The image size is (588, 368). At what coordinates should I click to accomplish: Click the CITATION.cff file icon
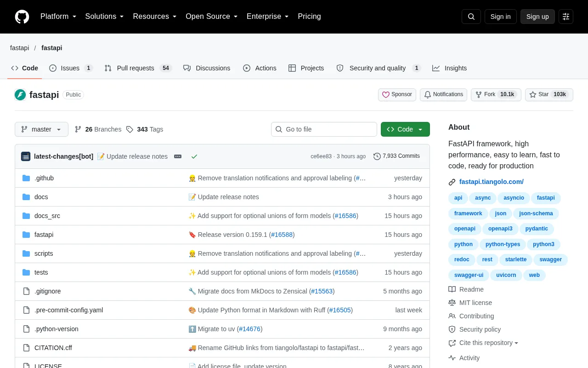(x=26, y=348)
